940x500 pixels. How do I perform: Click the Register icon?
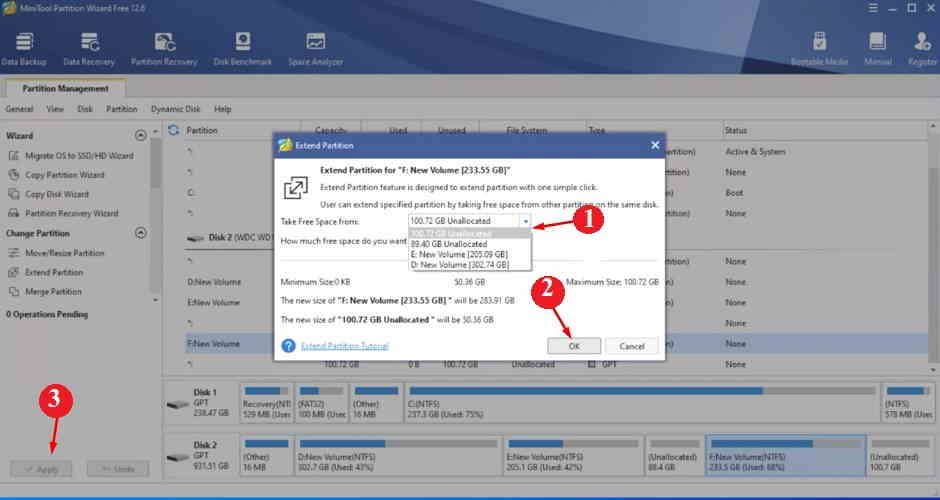(923, 50)
